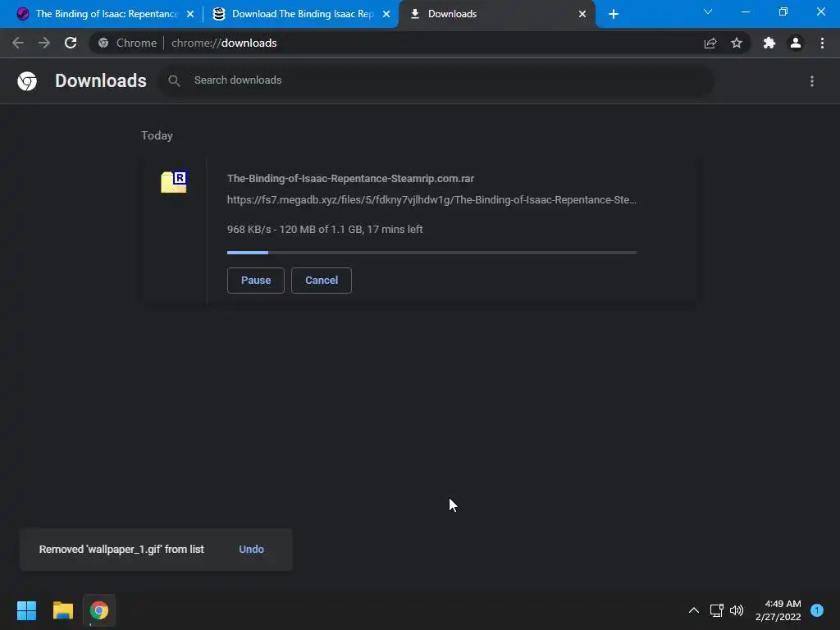Viewport: 840px width, 630px height.
Task: Go forward with the arrow button
Action: 44,43
